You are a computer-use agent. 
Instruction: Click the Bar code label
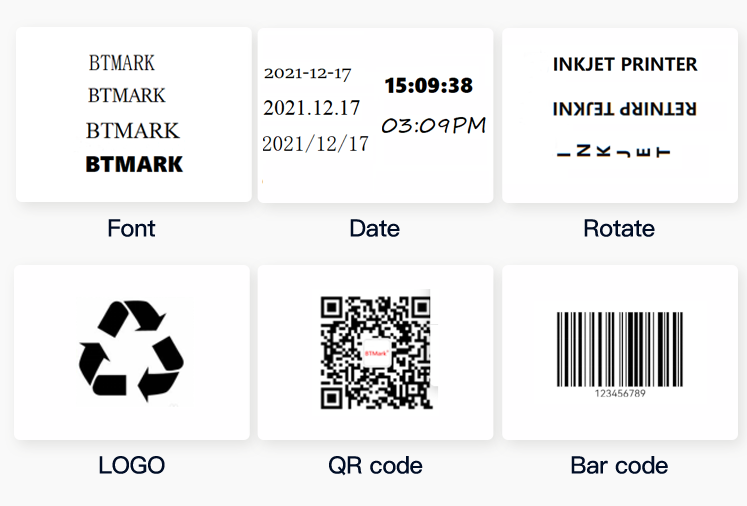pyautogui.click(x=619, y=466)
